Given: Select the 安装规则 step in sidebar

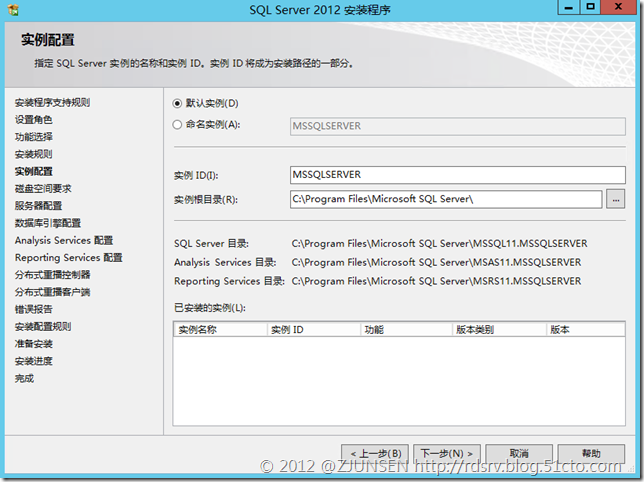Looking at the screenshot, I should coord(34,154).
